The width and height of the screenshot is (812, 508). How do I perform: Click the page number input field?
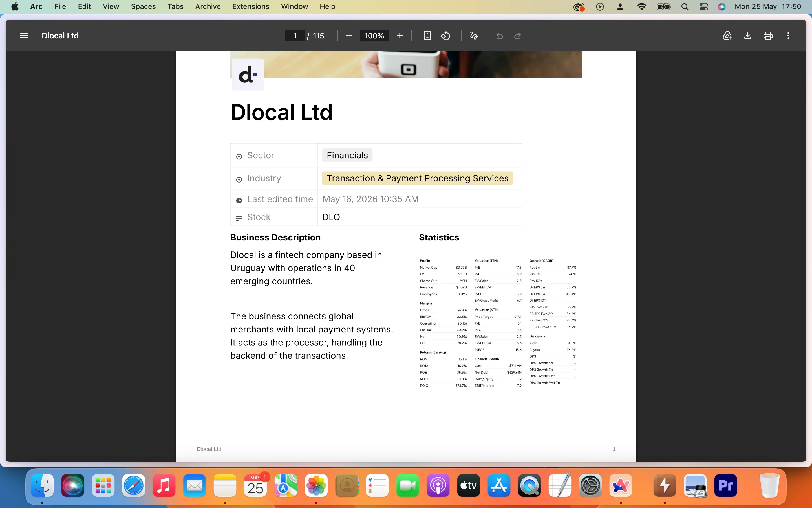tap(295, 36)
